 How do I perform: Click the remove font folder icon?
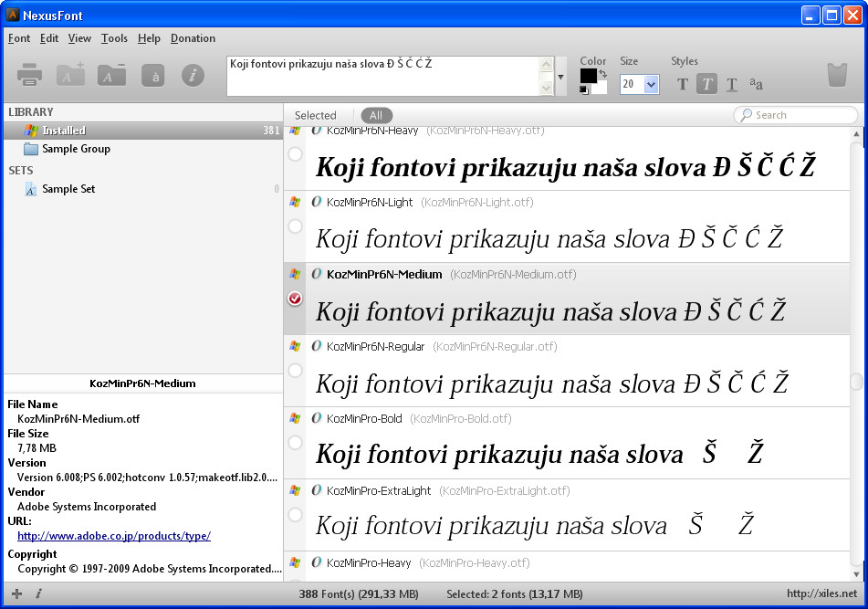point(111,76)
